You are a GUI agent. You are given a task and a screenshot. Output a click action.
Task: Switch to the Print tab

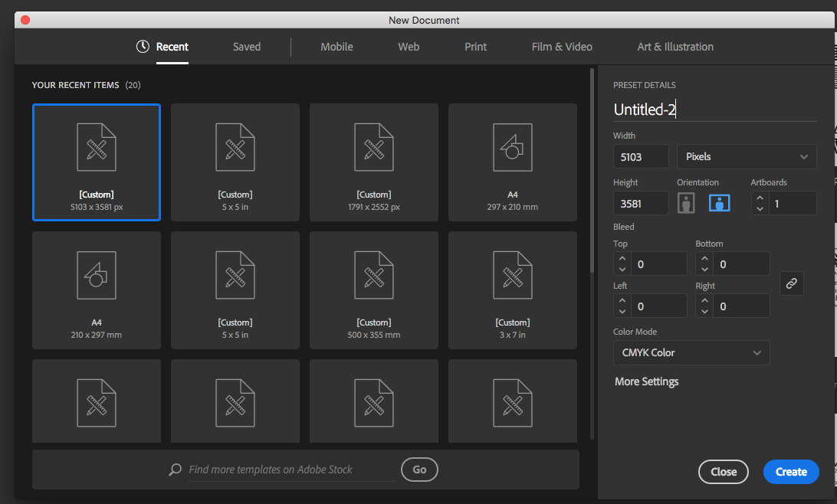(475, 47)
